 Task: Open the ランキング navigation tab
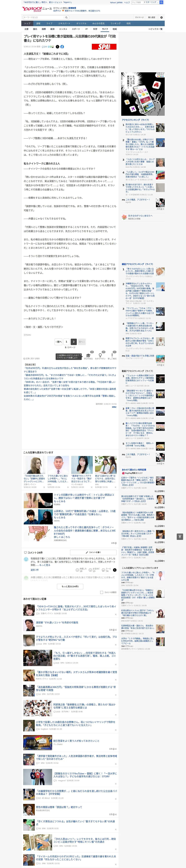(x=115, y=24)
